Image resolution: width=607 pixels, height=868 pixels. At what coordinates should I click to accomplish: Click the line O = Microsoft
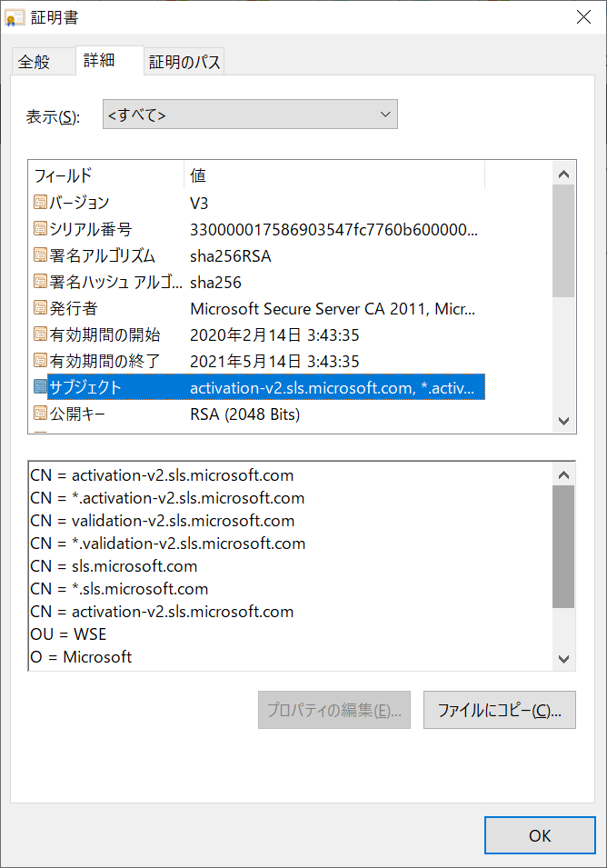(x=81, y=657)
